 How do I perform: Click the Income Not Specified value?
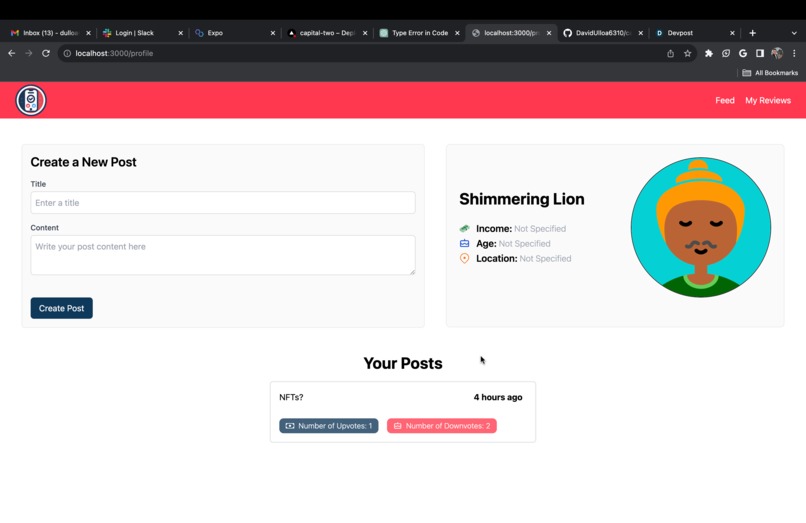tap(540, 228)
